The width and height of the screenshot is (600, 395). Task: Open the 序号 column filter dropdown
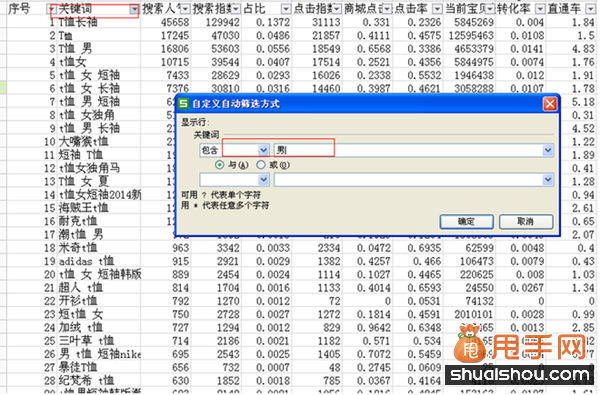tap(51, 9)
